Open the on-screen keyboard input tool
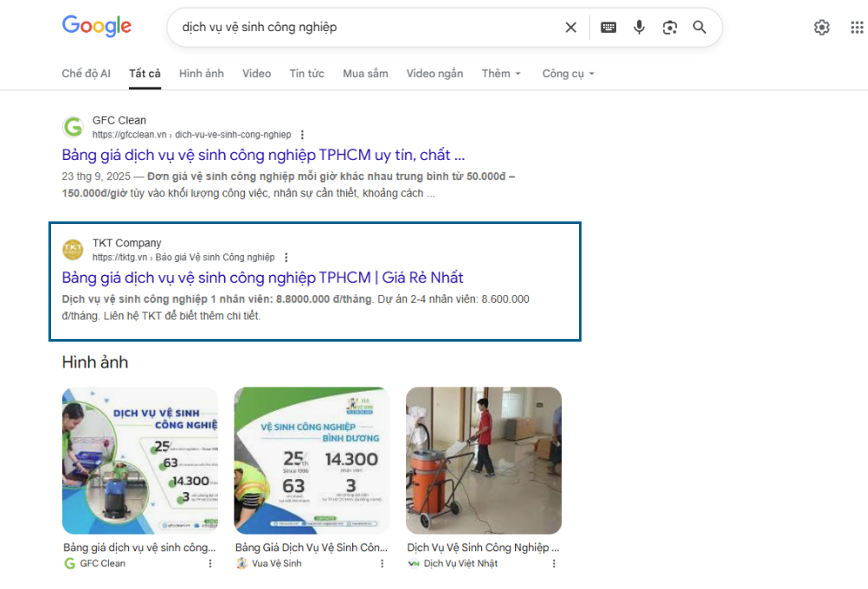The width and height of the screenshot is (868, 589). (608, 28)
